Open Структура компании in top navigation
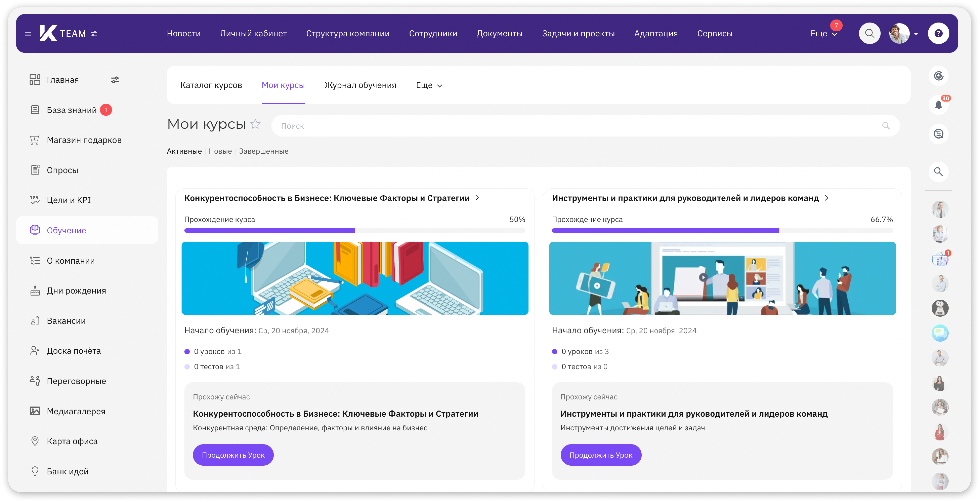This screenshot has height=502, width=980. point(348,33)
